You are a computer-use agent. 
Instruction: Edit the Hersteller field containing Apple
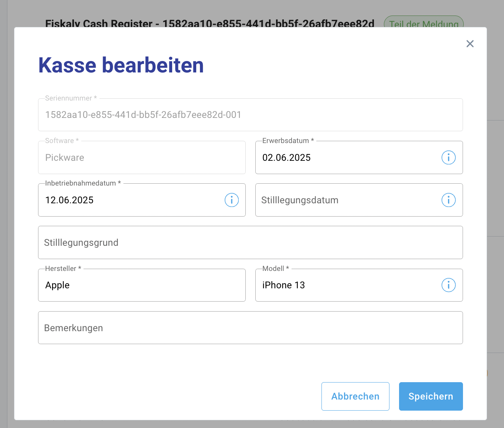[x=142, y=285]
